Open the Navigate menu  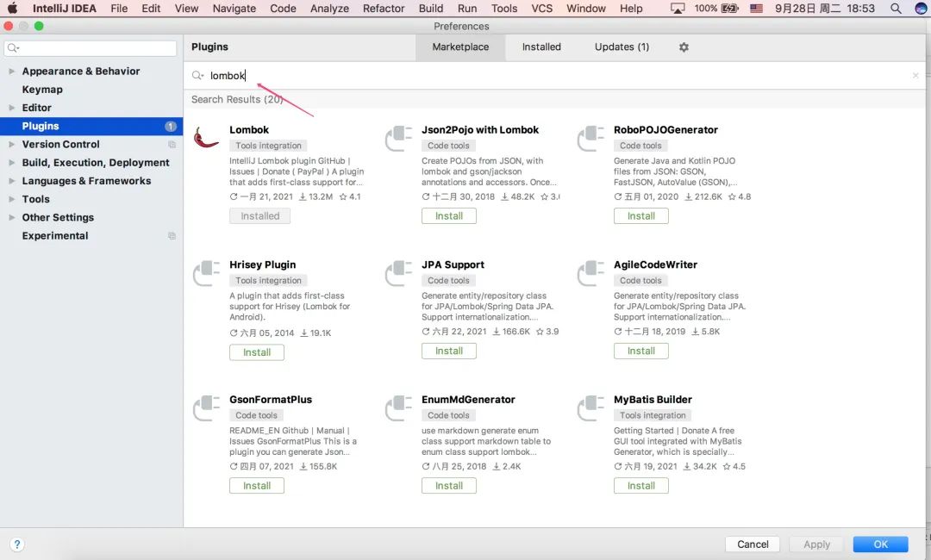tap(234, 9)
